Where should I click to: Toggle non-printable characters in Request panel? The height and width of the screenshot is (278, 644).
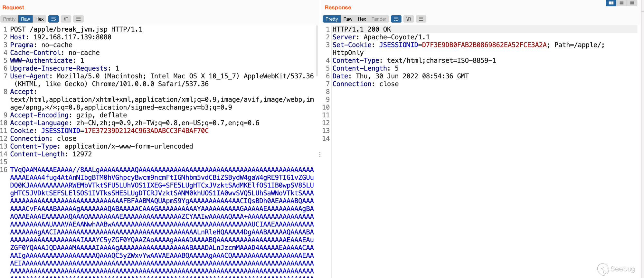(66, 19)
